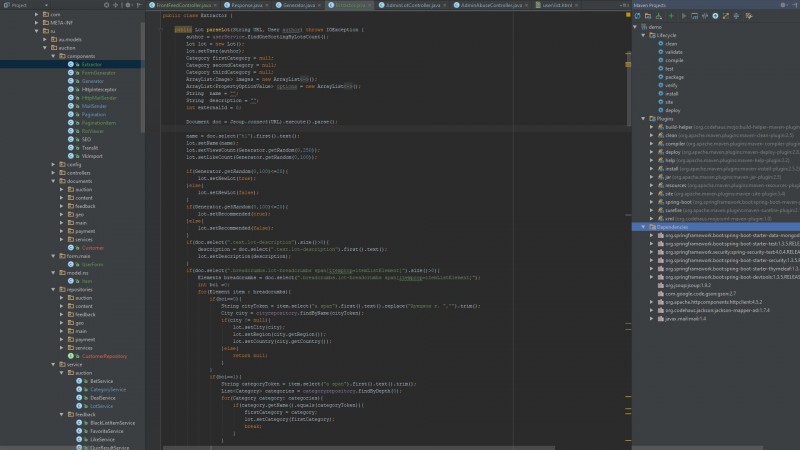800x450 pixels.
Task: Click Collapse All icon in Maven toolbar
Action: click(736, 16)
